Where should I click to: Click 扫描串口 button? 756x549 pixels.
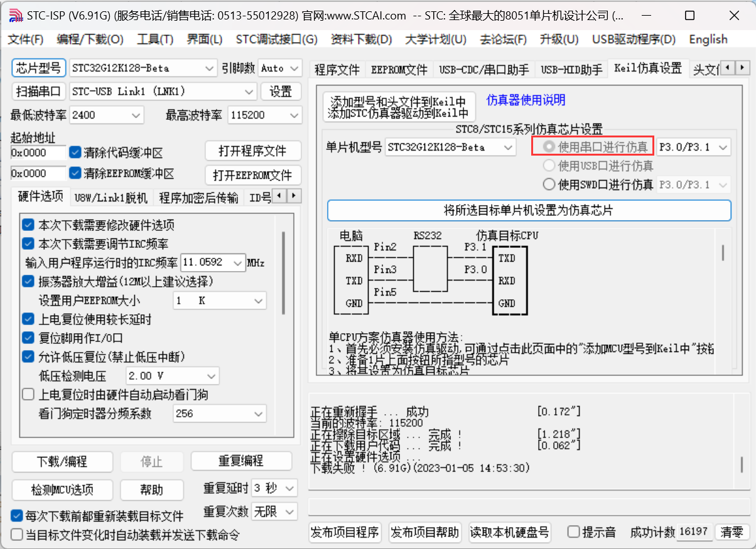point(39,92)
